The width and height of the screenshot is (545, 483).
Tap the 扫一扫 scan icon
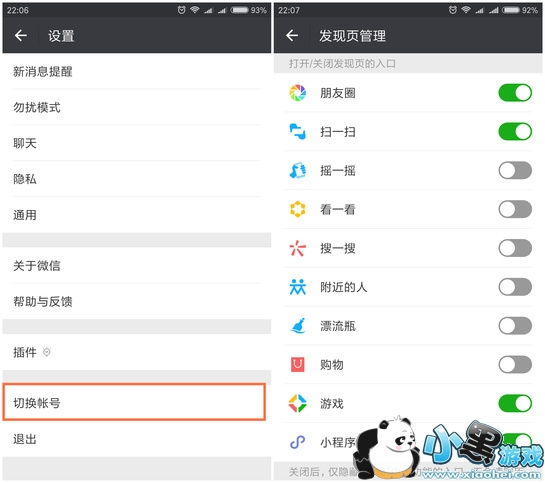298,132
